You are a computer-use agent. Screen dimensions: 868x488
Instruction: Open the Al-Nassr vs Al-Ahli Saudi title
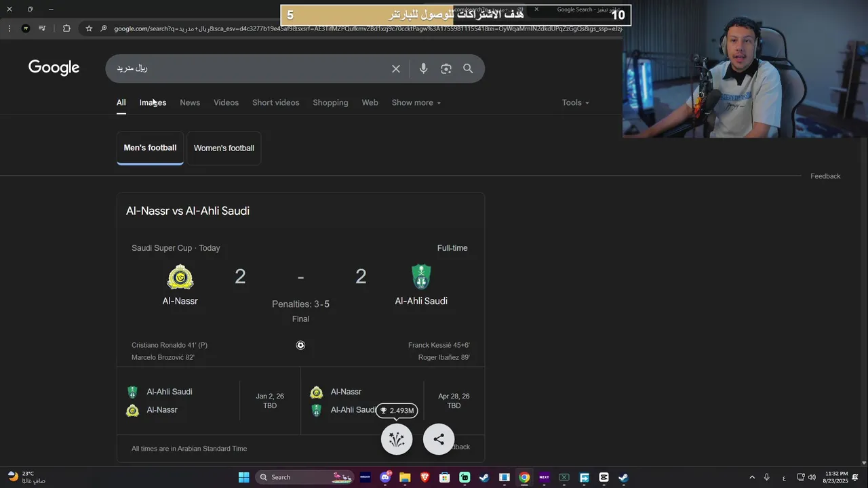(188, 211)
